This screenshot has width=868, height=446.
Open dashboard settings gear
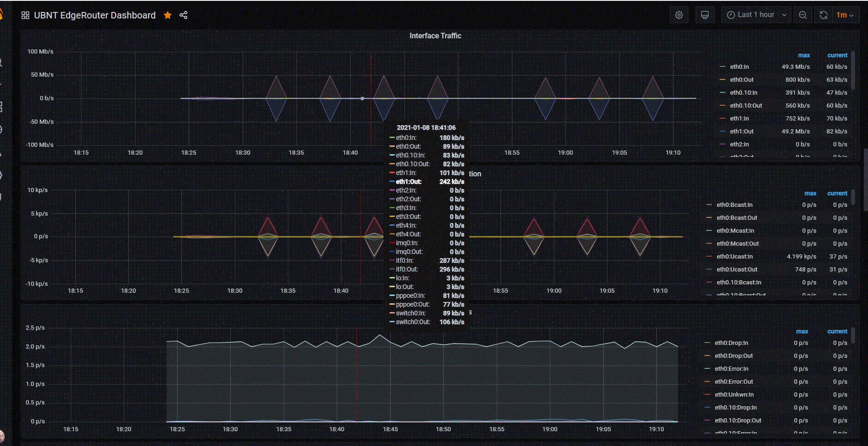click(x=679, y=15)
